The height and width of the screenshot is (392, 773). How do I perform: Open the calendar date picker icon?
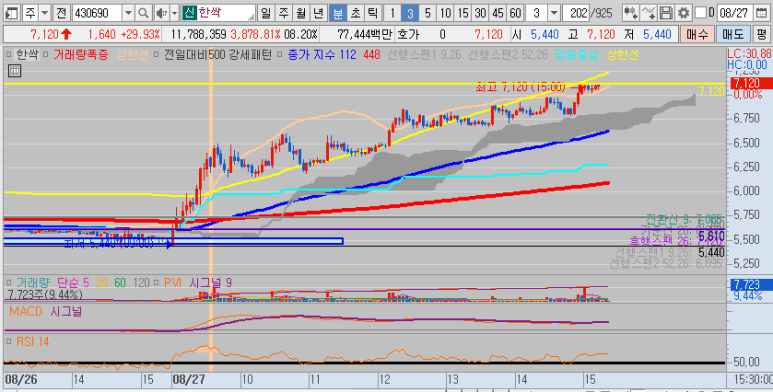coord(762,13)
